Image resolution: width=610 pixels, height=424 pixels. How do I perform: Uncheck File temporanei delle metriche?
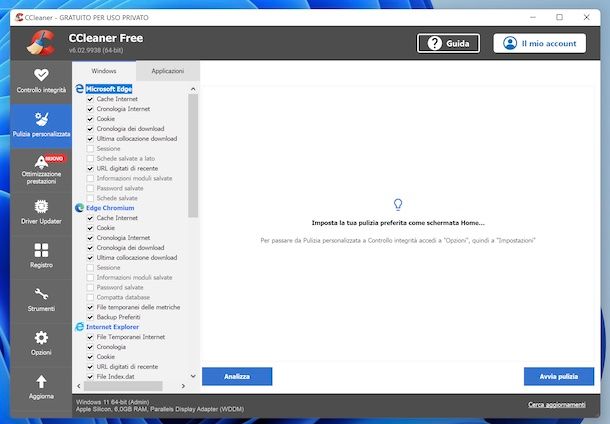point(90,307)
